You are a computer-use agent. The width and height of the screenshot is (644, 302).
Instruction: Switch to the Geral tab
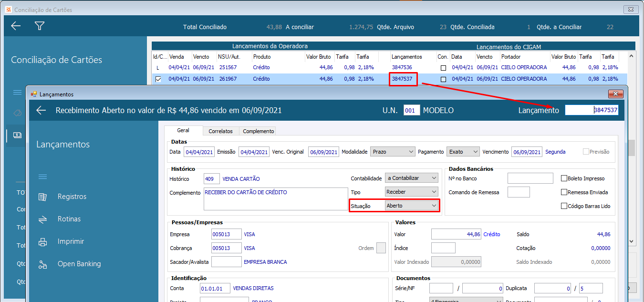coord(183,130)
